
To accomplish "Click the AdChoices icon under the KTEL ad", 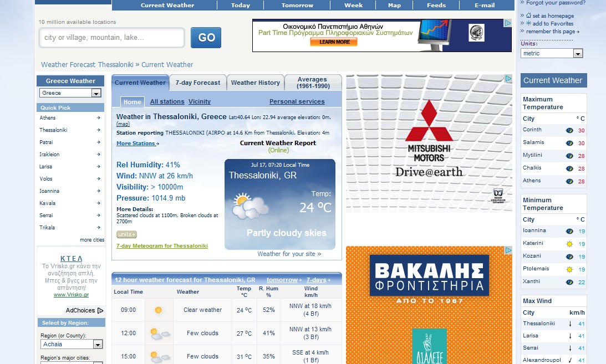I will 100,311.
